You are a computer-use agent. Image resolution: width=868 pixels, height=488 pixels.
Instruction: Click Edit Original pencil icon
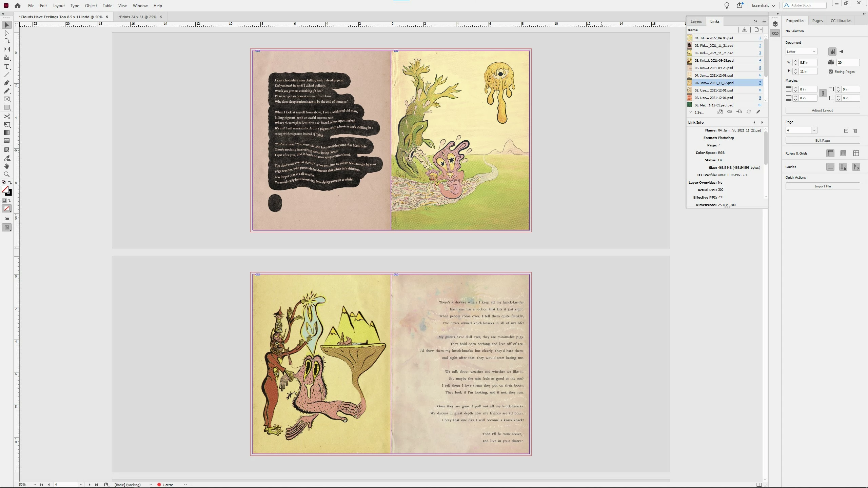[758, 112]
